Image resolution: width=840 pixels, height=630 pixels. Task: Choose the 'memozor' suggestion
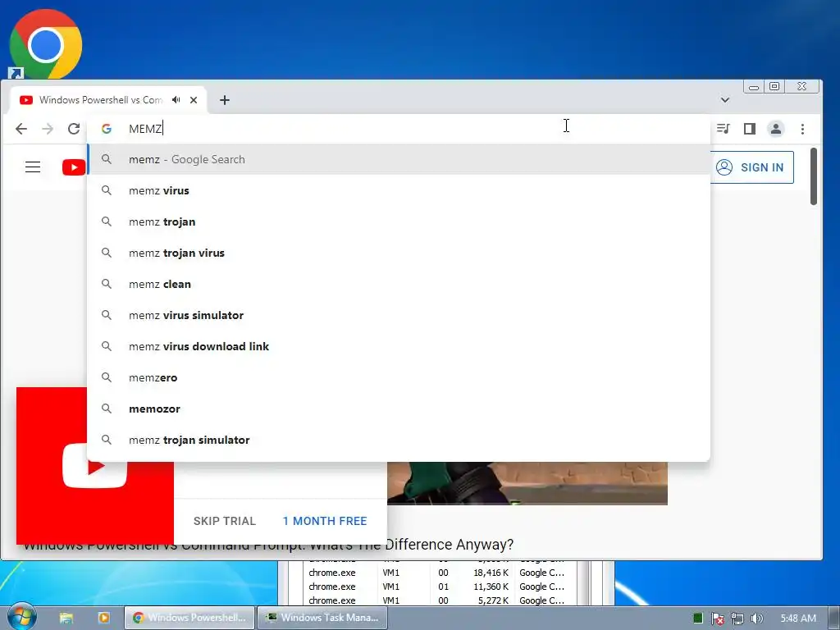point(399,409)
